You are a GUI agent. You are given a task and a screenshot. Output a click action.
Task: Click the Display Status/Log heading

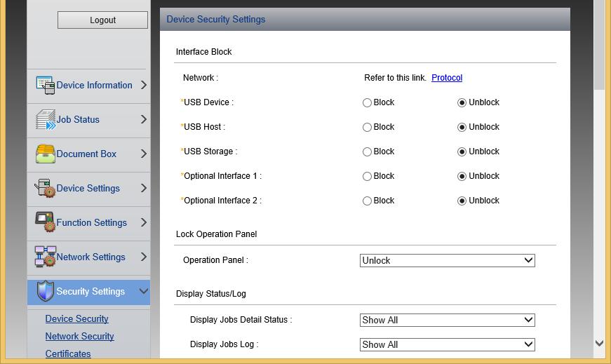(211, 294)
